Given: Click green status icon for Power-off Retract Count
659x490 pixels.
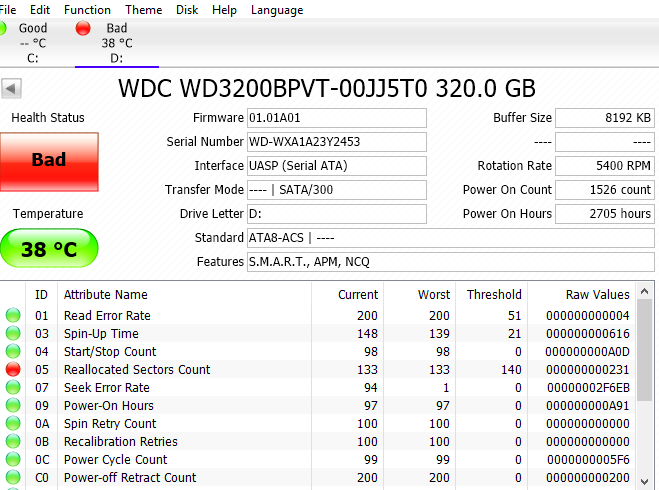Looking at the screenshot, I should (13, 478).
